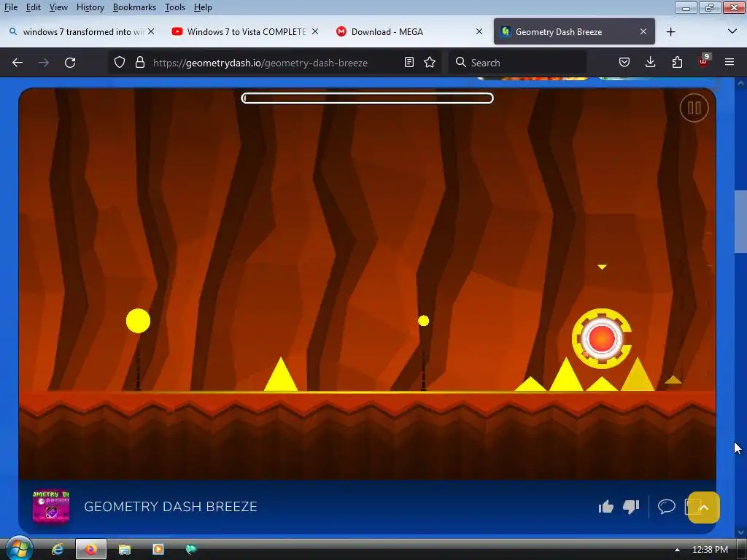Screen dimensions: 747x560
Task: Open Windows Explorer folder taskbar icon
Action: point(124,550)
